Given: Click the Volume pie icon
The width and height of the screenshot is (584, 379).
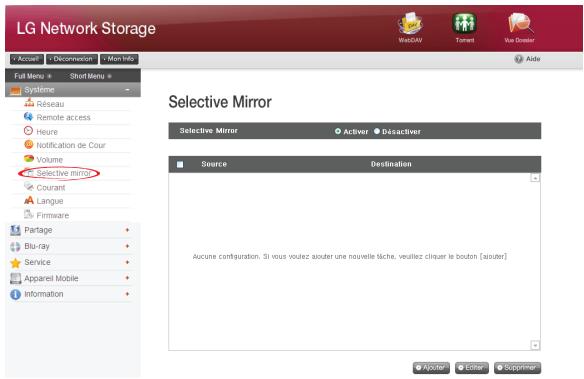Looking at the screenshot, I should (29, 159).
